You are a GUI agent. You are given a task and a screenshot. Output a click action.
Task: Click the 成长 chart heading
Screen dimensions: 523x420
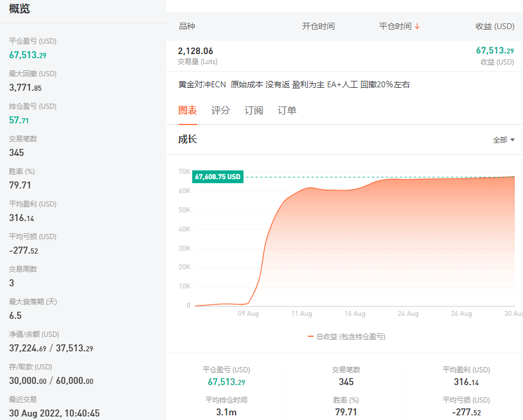pyautogui.click(x=187, y=139)
